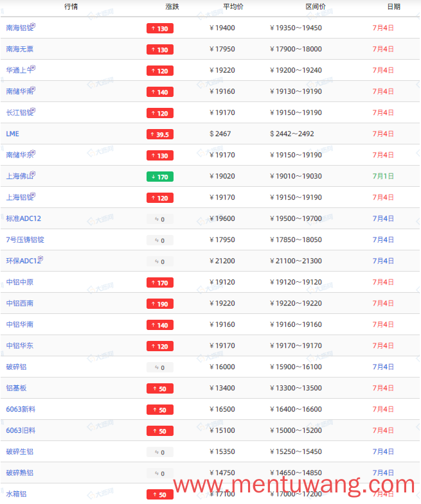Open the 上海铝锭 link
421x504 pixels.
pyautogui.click(x=20, y=198)
